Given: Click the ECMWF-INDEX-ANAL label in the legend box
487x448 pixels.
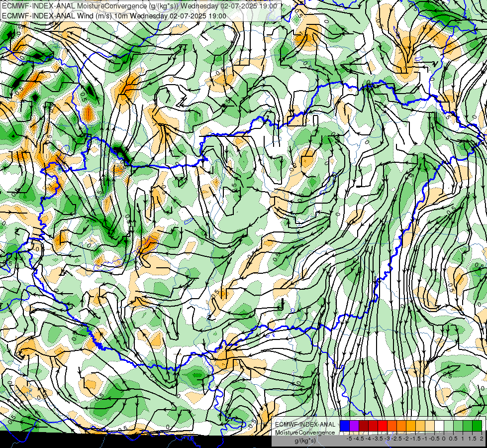Looking at the screenshot, I should click(x=305, y=425).
